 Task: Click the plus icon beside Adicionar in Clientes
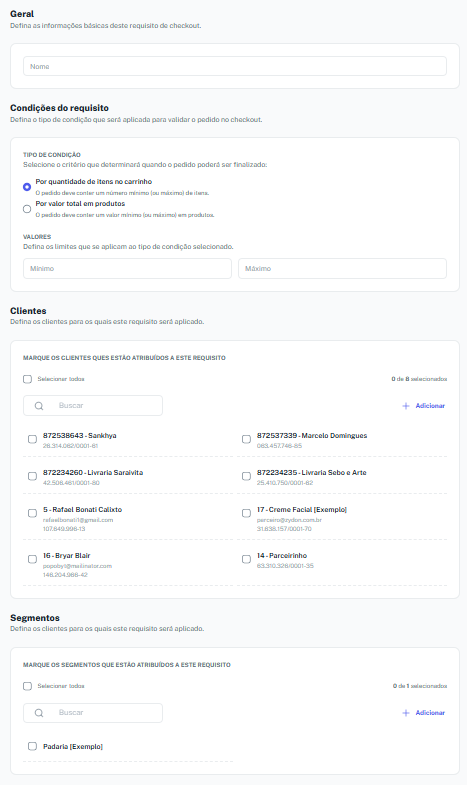coord(406,406)
